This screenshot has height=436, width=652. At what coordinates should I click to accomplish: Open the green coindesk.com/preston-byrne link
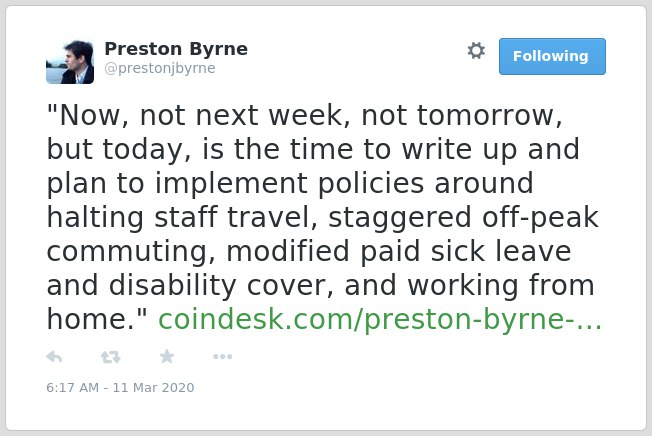click(x=380, y=319)
